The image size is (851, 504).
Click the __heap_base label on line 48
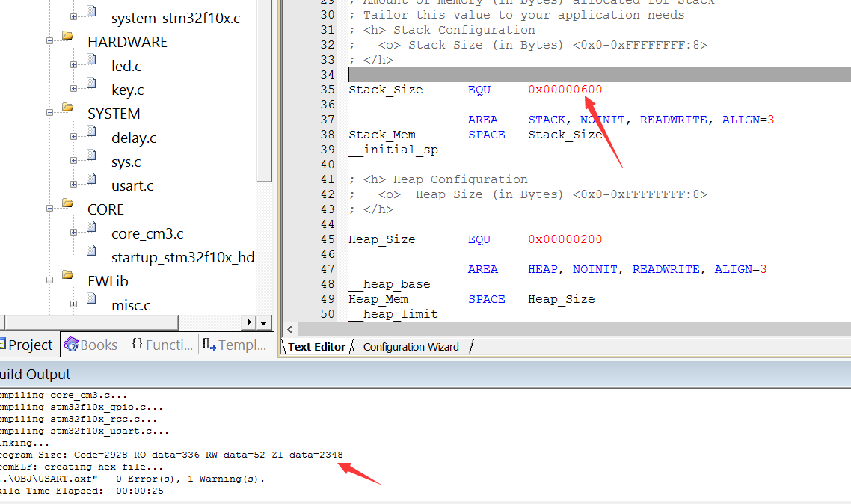point(389,284)
